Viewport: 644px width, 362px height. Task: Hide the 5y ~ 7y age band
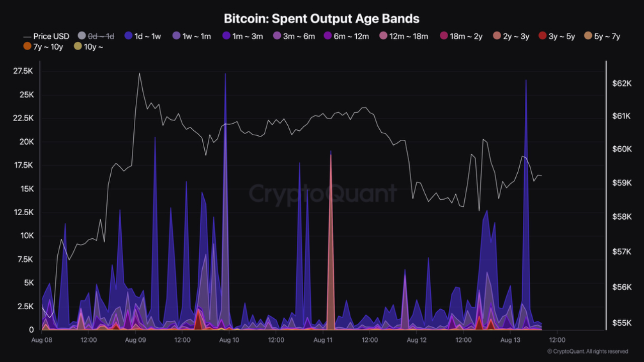[602, 36]
